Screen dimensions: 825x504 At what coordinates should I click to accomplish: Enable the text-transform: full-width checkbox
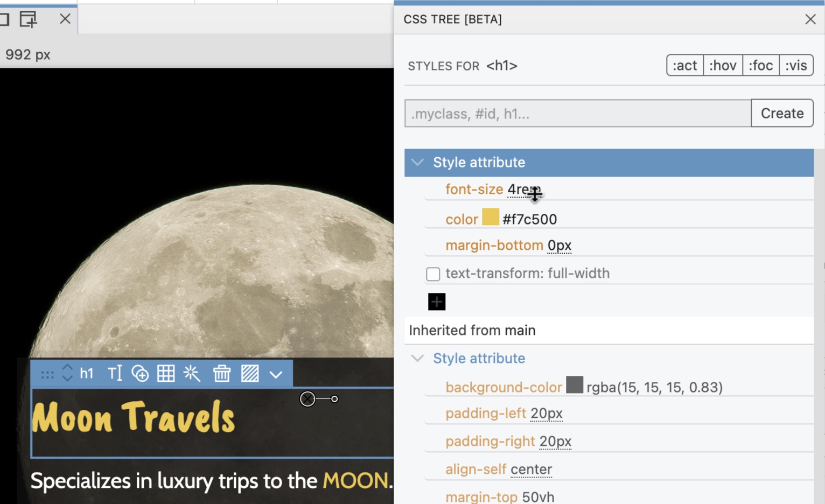click(x=433, y=274)
